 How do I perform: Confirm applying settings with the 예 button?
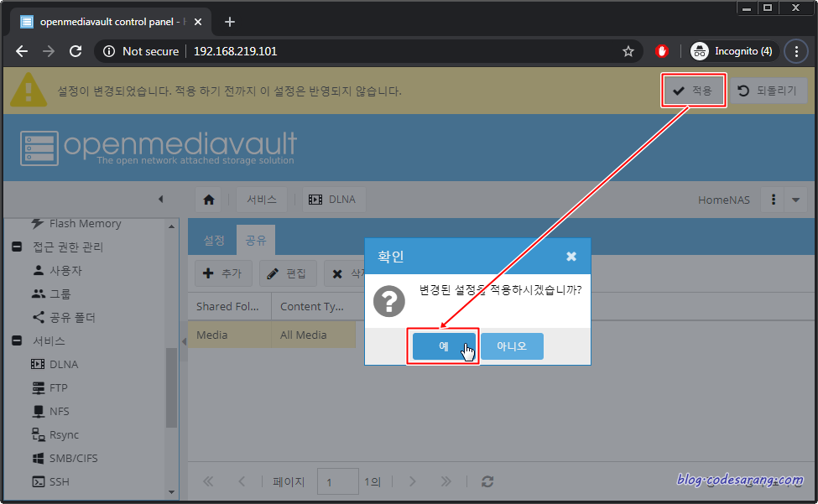[444, 346]
